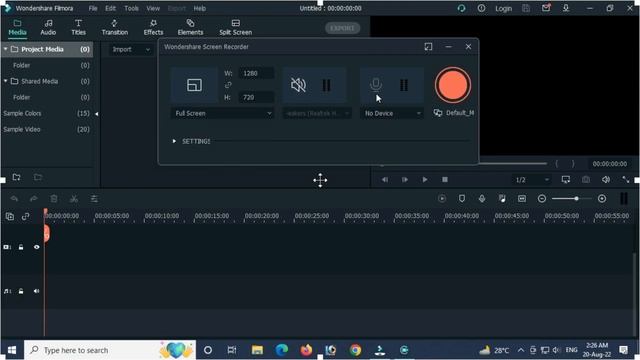The height and width of the screenshot is (360, 640).
Task: Open the Edit menu
Action: (x=110, y=8)
